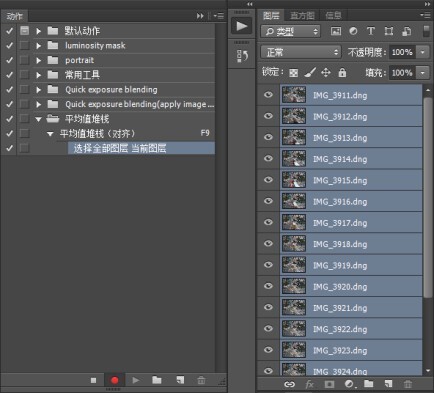The height and width of the screenshot is (393, 434).
Task: Lock transparent pixels icon
Action: (x=293, y=73)
